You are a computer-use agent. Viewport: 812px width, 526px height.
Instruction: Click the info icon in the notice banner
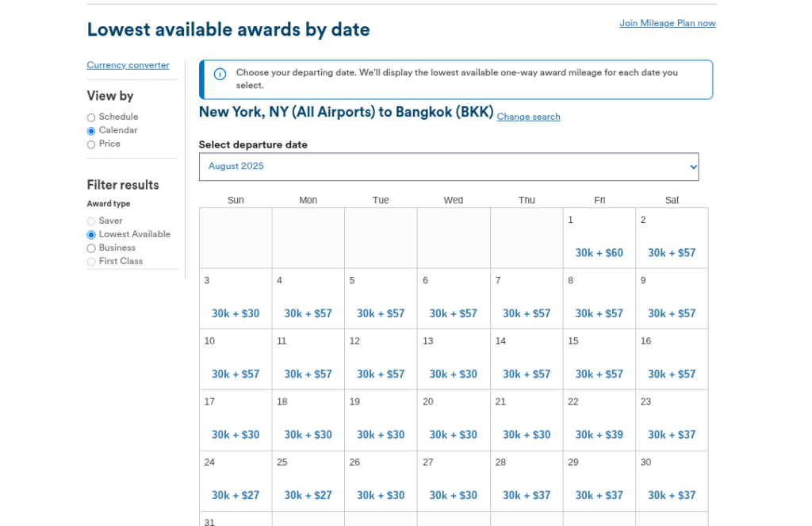220,74
